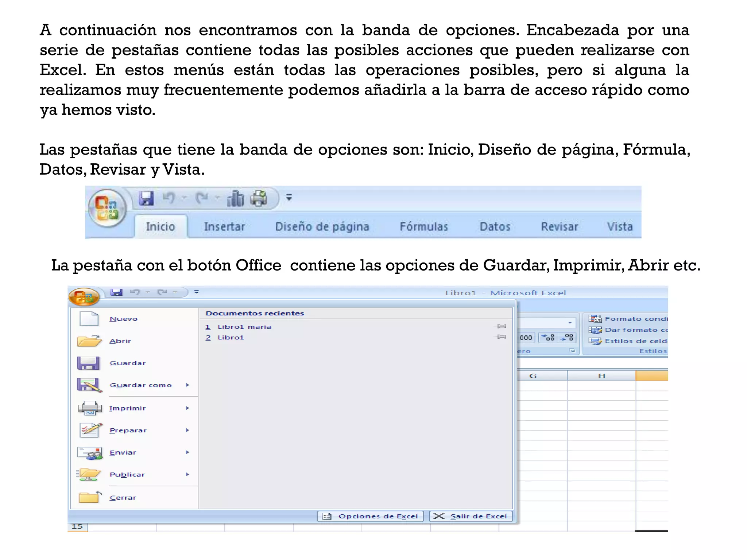This screenshot has height=560, width=747.
Task: Click orange Office button in Excel window
Action: click(84, 296)
